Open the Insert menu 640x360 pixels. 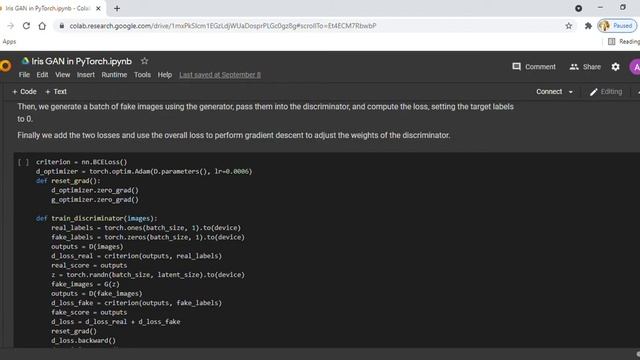coord(86,75)
